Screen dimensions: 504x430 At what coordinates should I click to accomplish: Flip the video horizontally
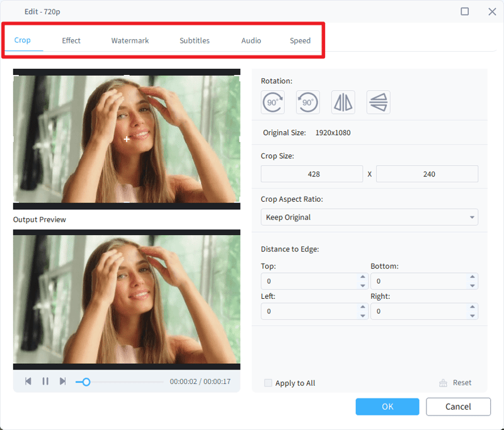tap(343, 102)
